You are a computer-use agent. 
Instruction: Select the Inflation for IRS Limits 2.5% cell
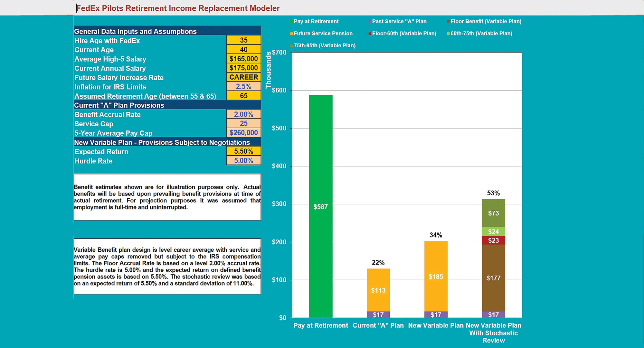point(244,86)
